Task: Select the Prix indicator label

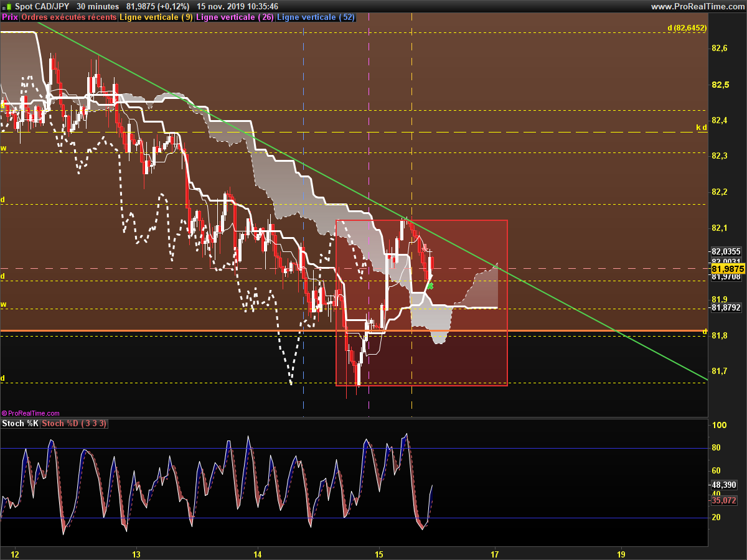Action: 10,17
